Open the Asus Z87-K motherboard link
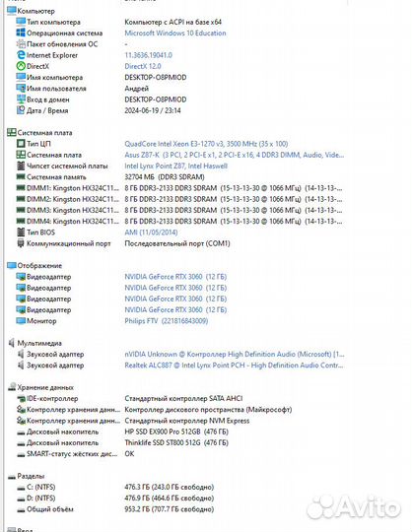The height and width of the screenshot is (532, 412). (235, 155)
